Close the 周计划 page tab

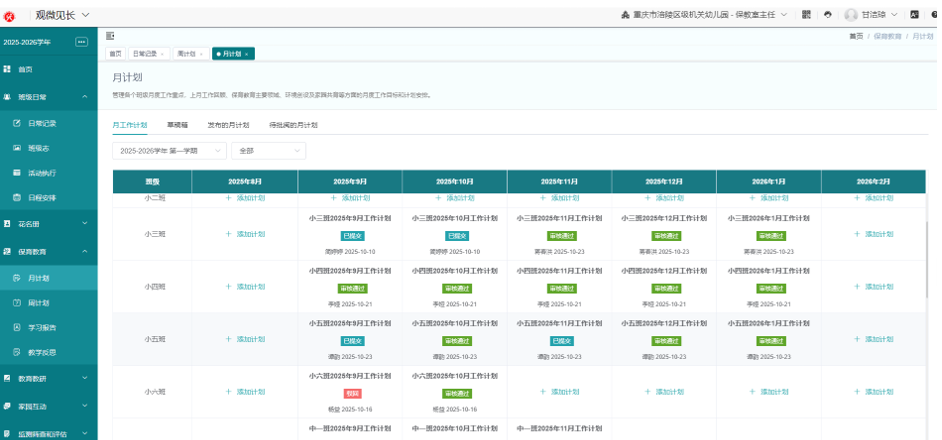pos(202,54)
